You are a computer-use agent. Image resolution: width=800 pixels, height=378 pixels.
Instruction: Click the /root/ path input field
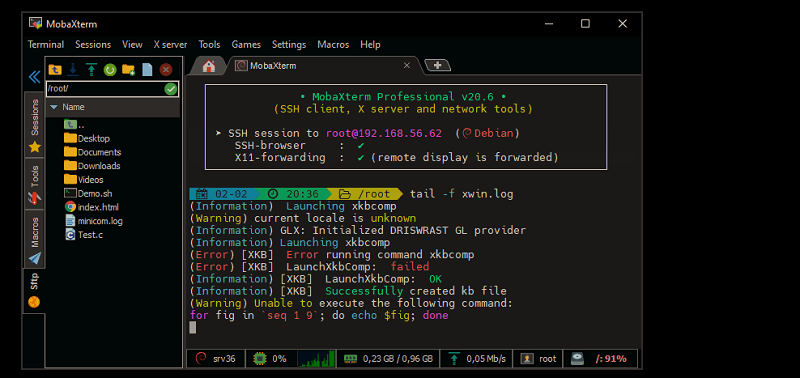(105, 89)
